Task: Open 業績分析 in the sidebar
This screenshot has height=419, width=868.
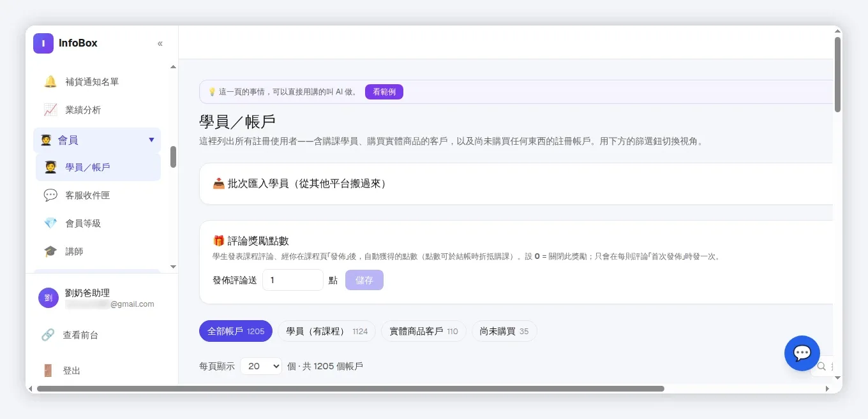Action: pos(97,110)
